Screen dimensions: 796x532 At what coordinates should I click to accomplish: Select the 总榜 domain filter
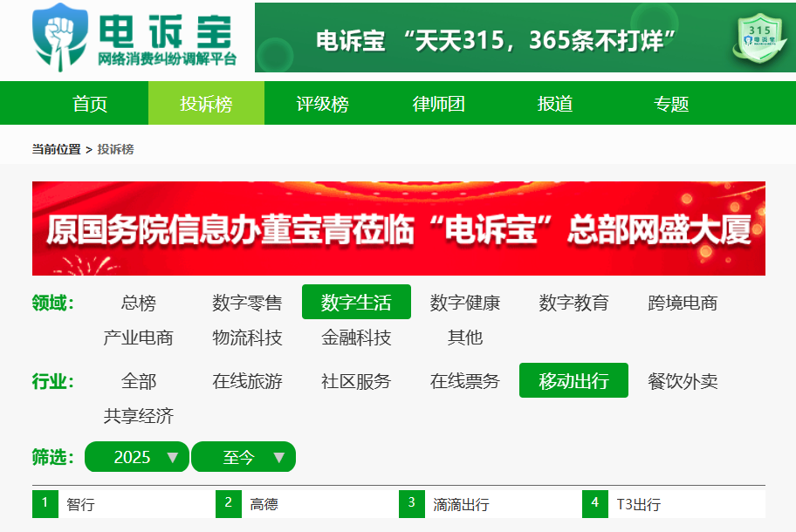(x=139, y=303)
